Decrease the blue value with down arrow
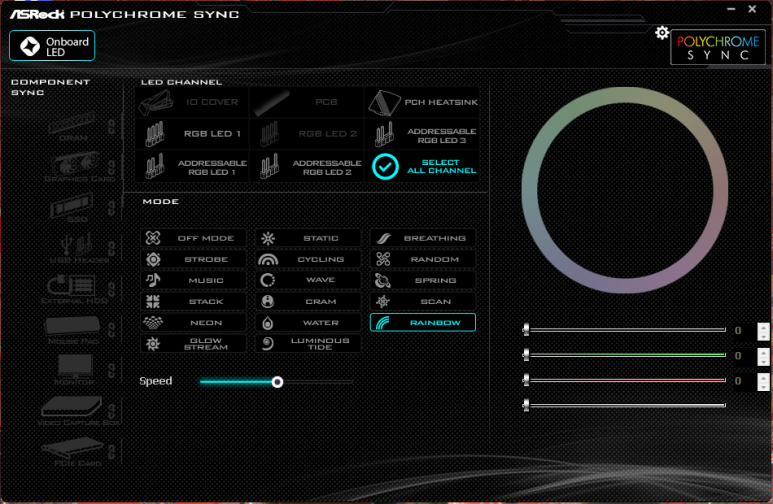 763,336
